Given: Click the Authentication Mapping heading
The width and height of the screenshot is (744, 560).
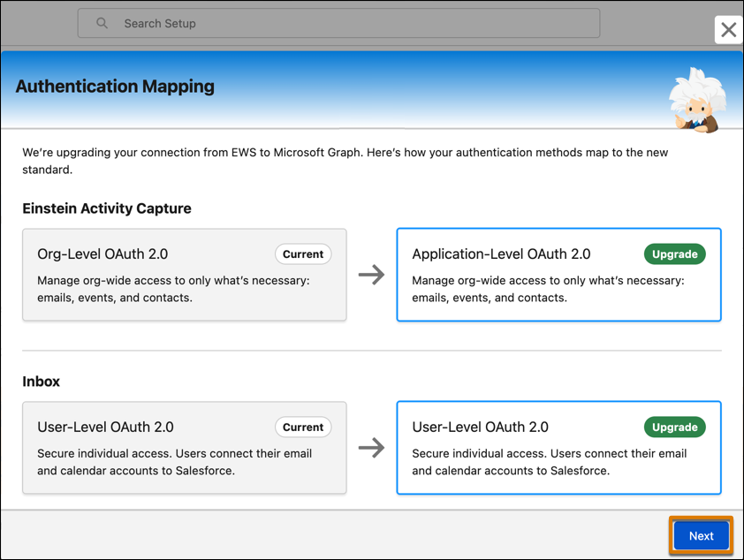Looking at the screenshot, I should point(115,87).
